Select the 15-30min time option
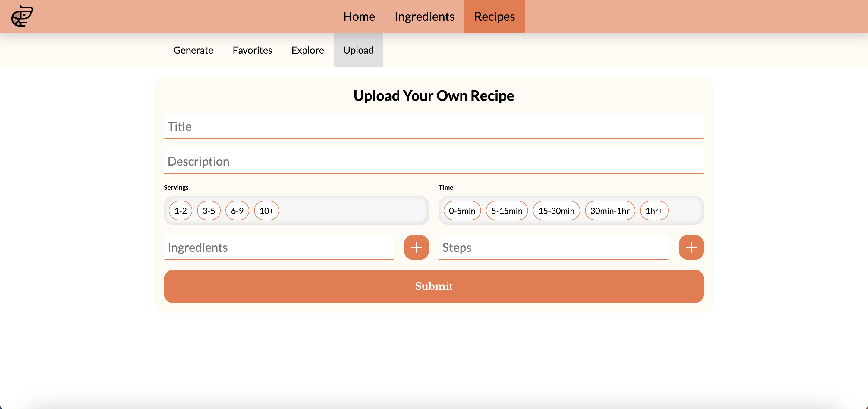868x409 pixels. (556, 211)
